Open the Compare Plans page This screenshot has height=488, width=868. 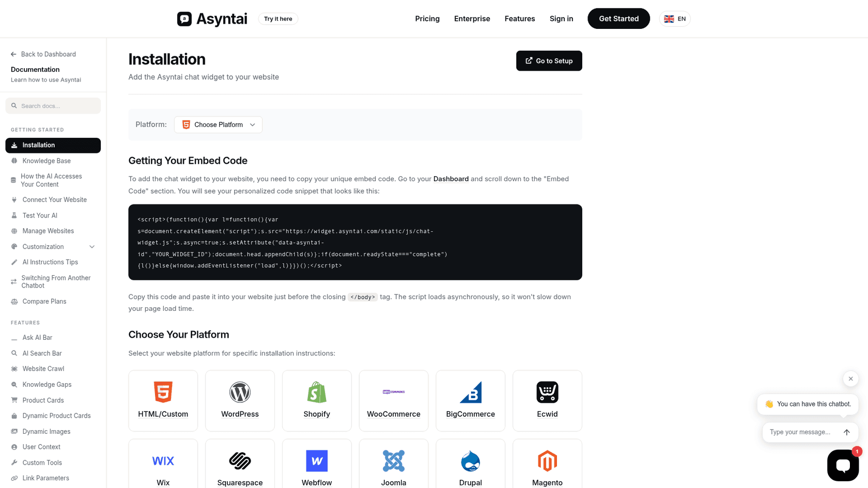[x=53, y=302]
